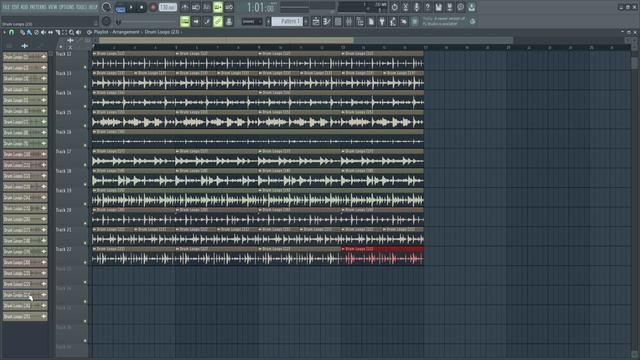Open the browser view icon
This screenshot has width=640, height=360.
click(x=360, y=21)
